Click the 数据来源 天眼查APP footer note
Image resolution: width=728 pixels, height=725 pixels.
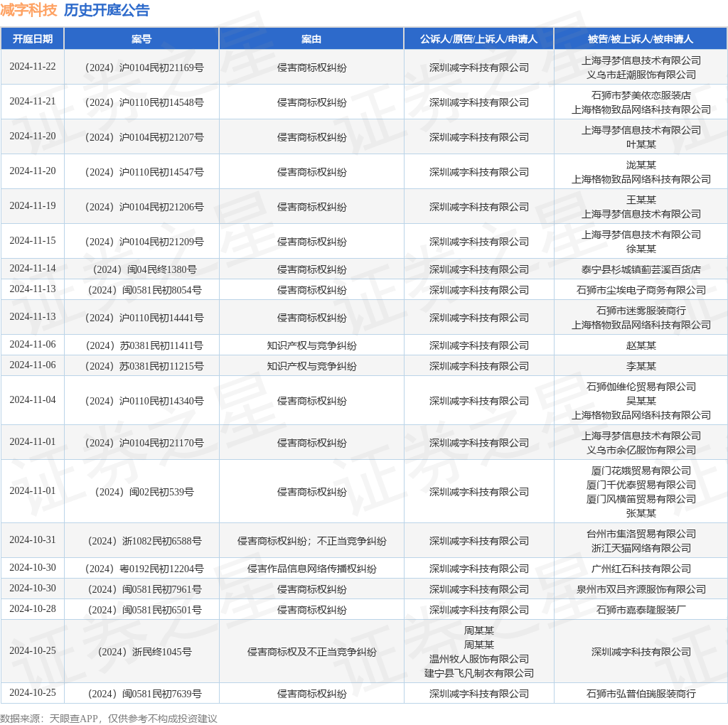[109, 719]
